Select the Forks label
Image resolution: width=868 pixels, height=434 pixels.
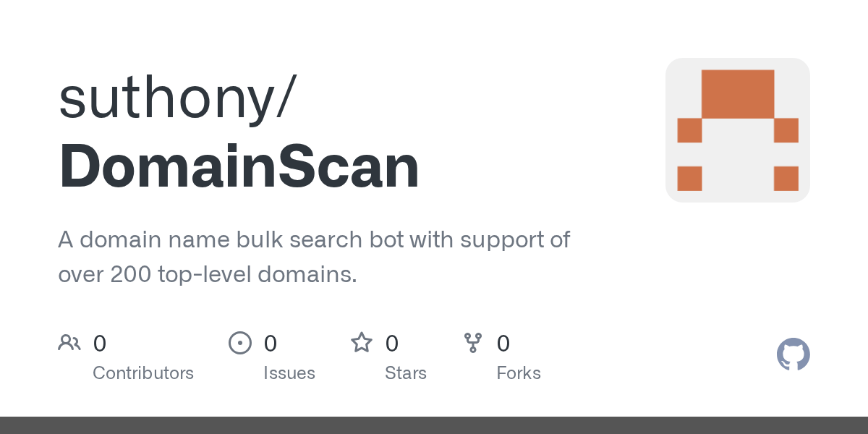pos(519,373)
